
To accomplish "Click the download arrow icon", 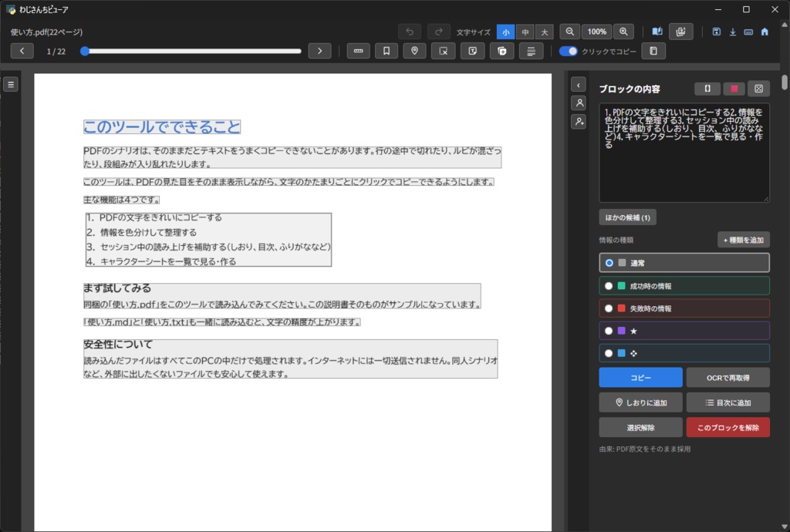I will click(x=733, y=32).
